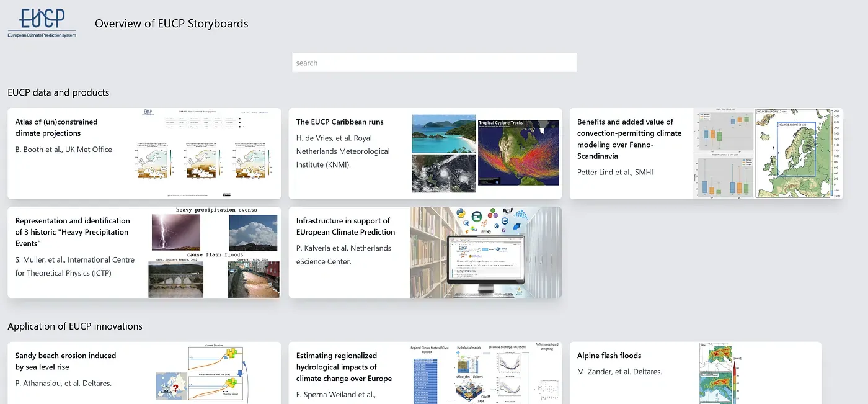Click the Caribbean beach photo
Image resolution: width=868 pixels, height=404 pixels.
pyautogui.click(x=444, y=133)
